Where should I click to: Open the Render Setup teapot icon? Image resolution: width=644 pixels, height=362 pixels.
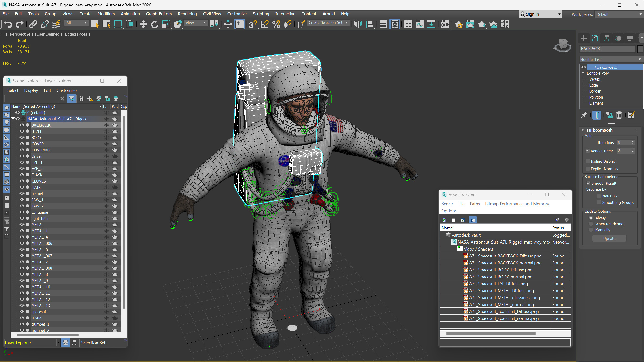(458, 24)
